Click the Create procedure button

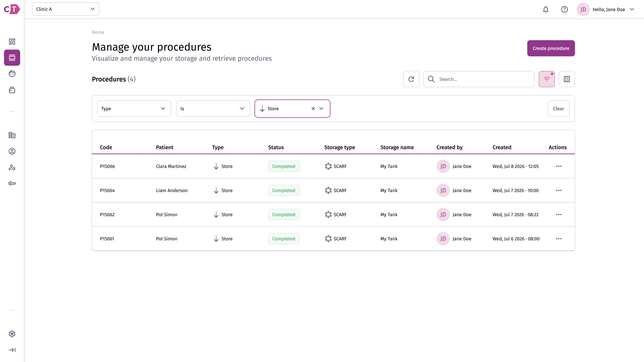[551, 48]
